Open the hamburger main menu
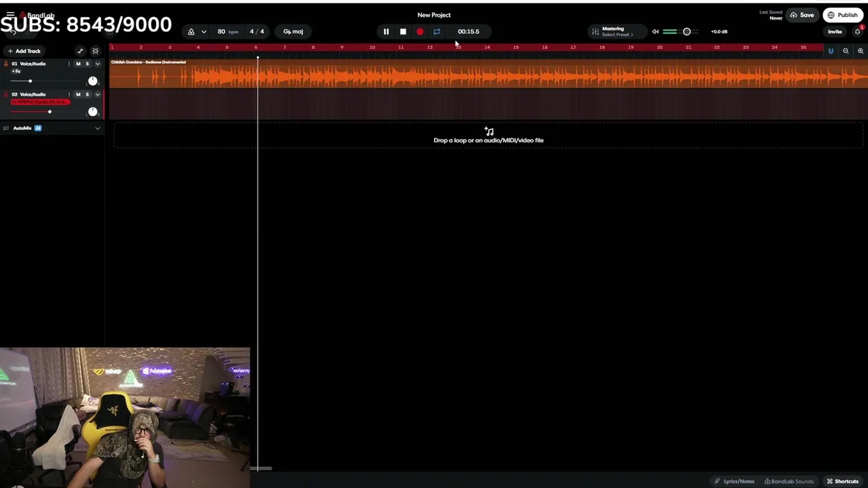The width and height of the screenshot is (868, 488). [x=10, y=14]
